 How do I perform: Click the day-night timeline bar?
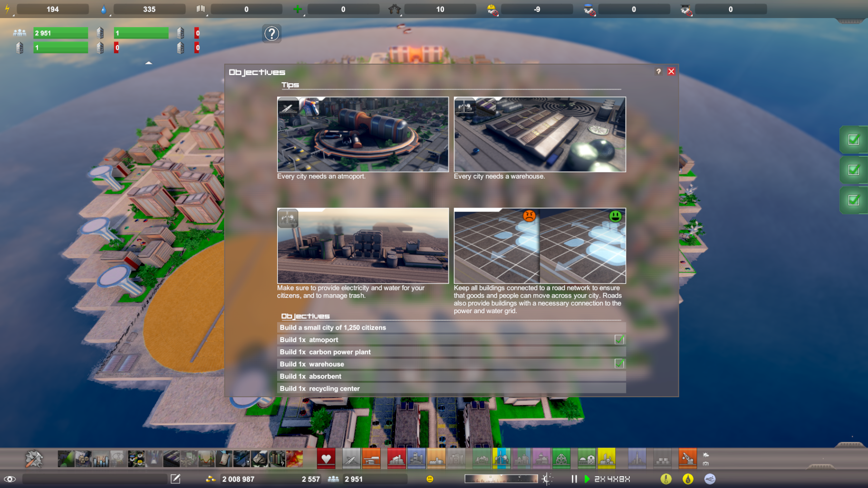(502, 479)
